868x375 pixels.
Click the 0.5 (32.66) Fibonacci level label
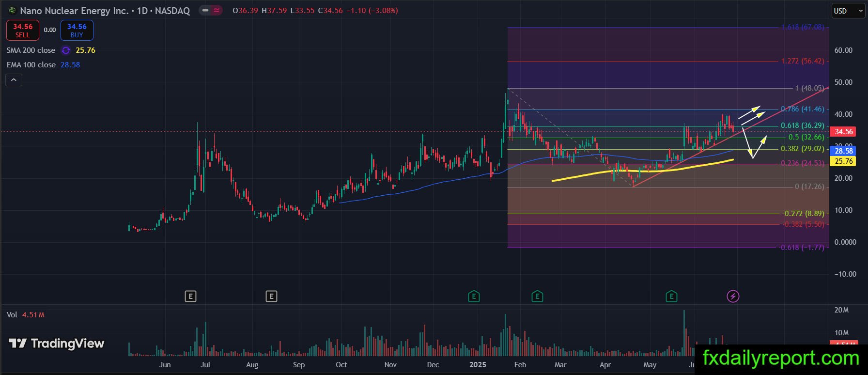point(806,137)
